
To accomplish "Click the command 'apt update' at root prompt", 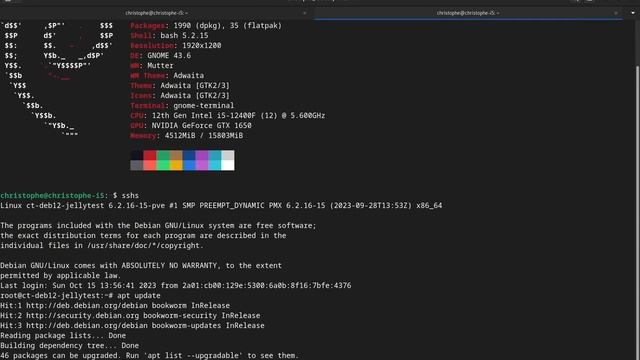I will click(139, 296).
